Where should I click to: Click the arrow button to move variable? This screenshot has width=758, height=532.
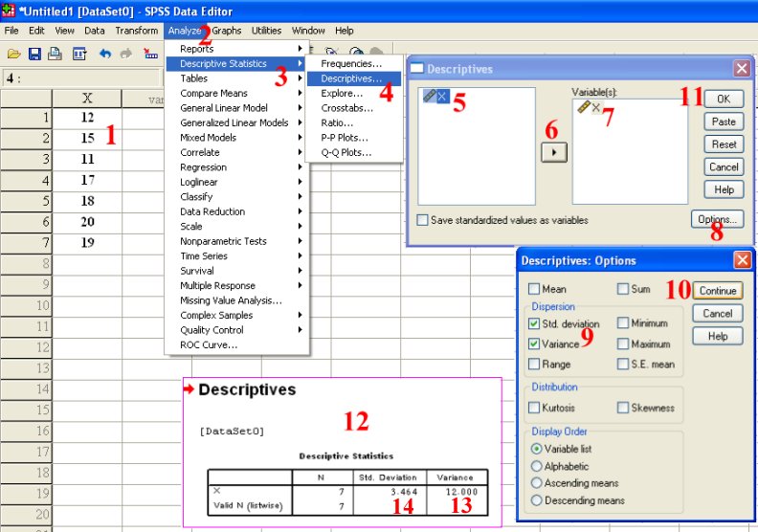tap(553, 152)
